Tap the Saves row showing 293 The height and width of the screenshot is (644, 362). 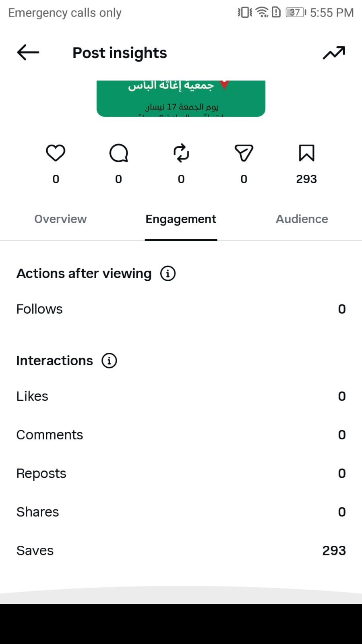[x=181, y=551]
